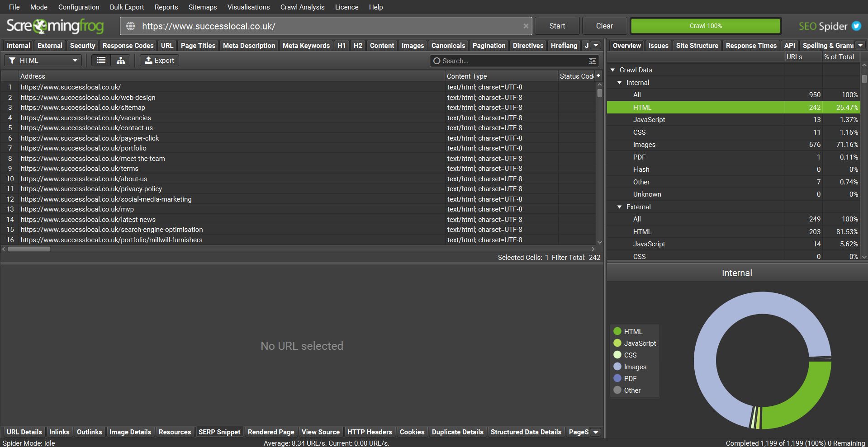868x447 pixels.
Task: Click the globe icon in URL bar
Action: 131,26
